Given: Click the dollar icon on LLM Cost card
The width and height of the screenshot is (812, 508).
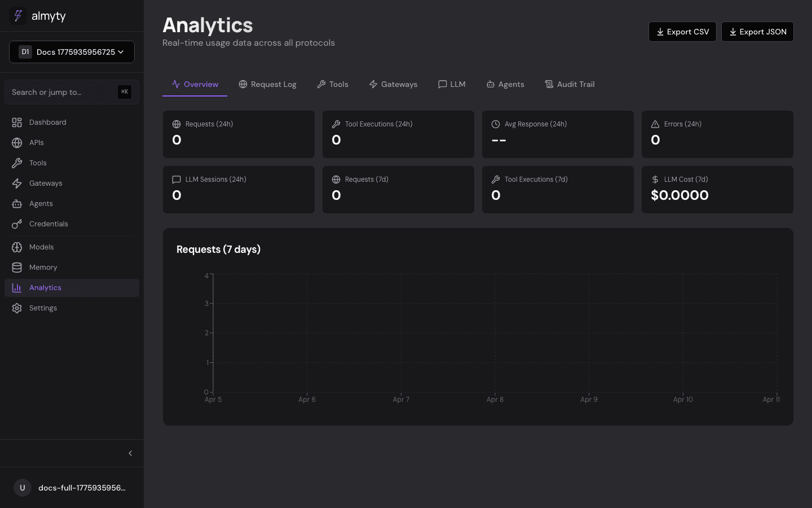Looking at the screenshot, I should coord(655,179).
